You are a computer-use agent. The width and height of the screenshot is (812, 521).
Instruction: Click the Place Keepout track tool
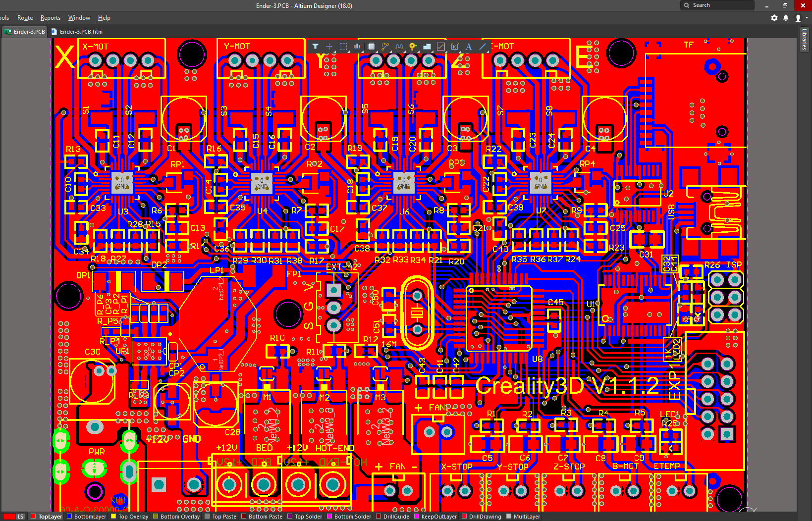coord(441,47)
